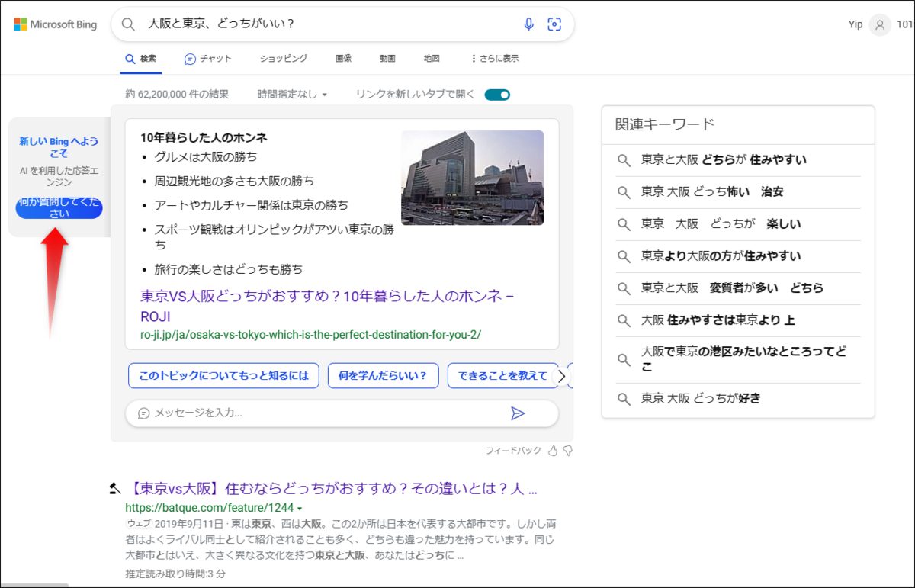Expand さらに表示 more menu
915x588 pixels.
coord(495,58)
